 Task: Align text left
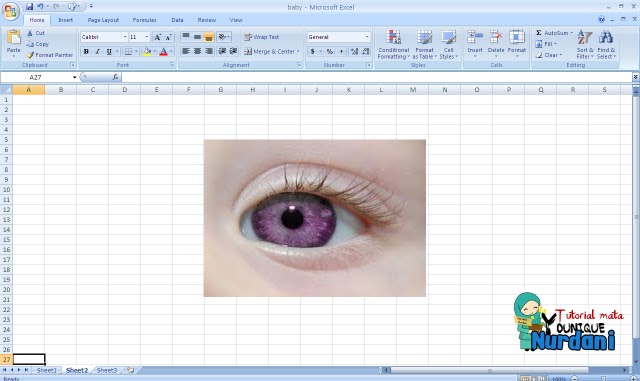pos(186,51)
